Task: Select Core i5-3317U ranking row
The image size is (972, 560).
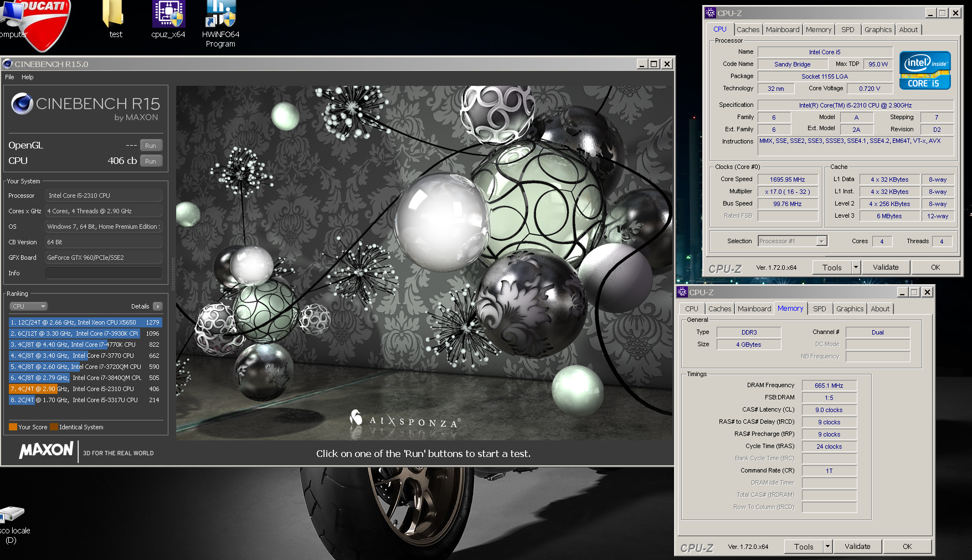Action: click(x=85, y=400)
